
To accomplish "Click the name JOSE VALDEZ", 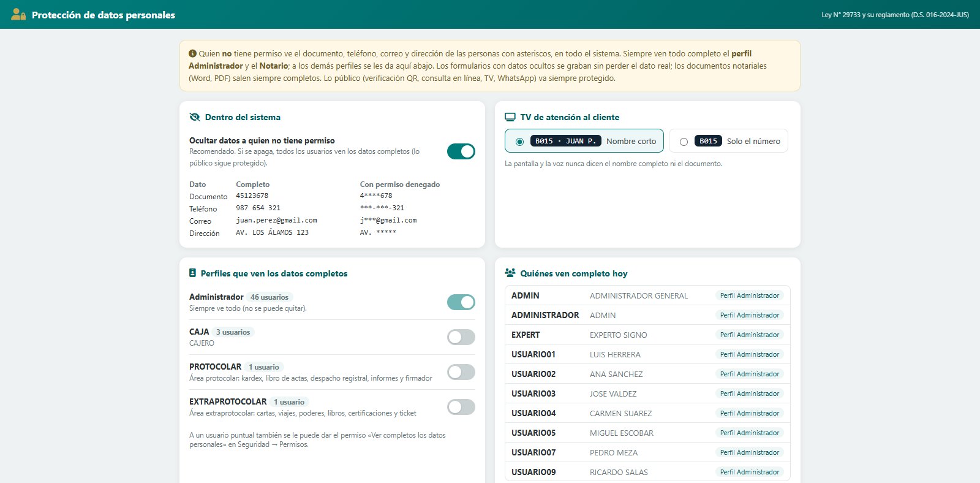I will 613,394.
